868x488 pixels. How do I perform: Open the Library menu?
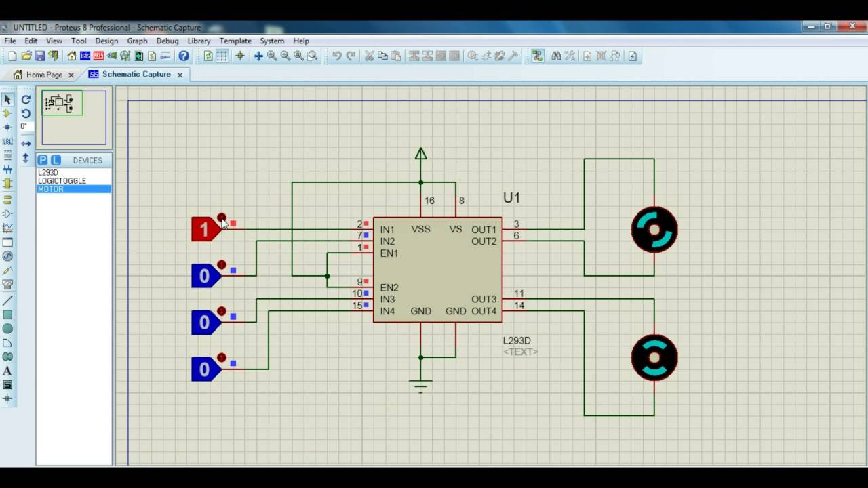[199, 41]
